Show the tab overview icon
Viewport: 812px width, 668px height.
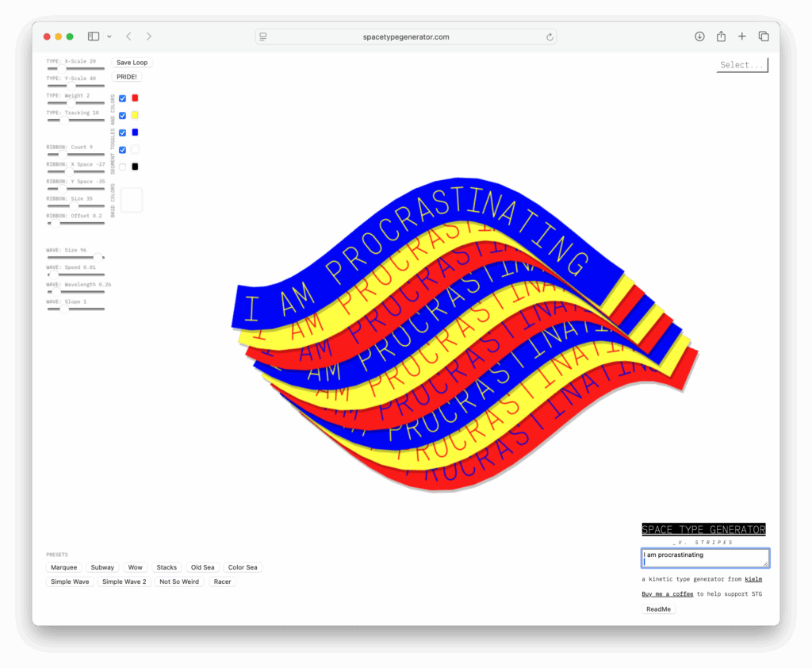764,36
